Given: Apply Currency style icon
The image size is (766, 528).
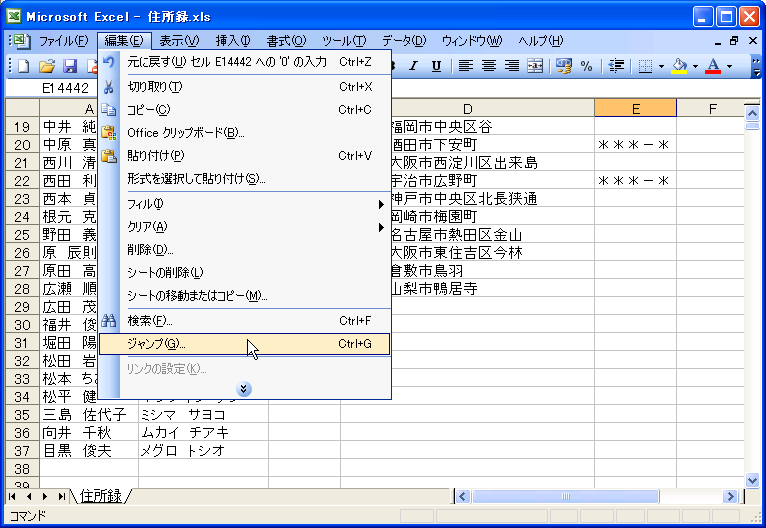Looking at the screenshot, I should [564, 66].
